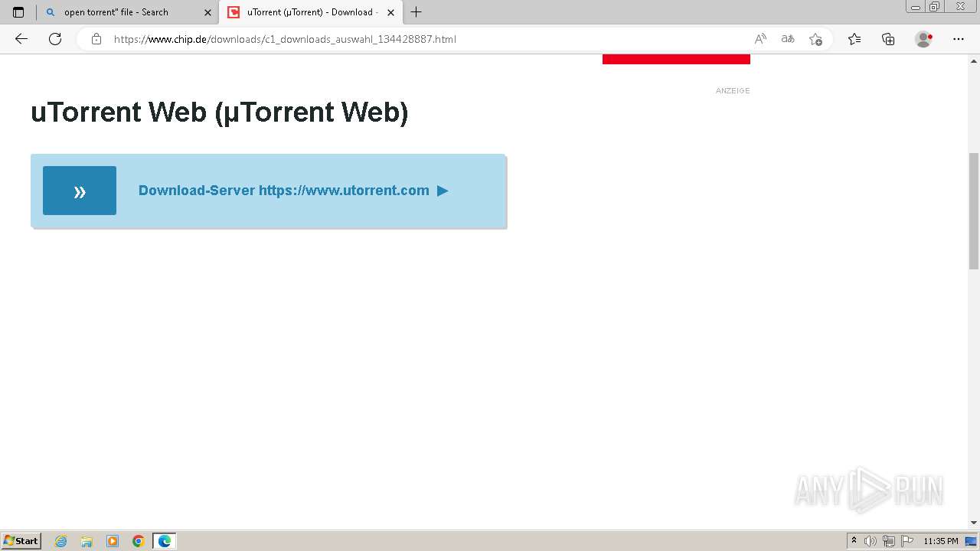This screenshot has width=980, height=551.
Task: Grab the vertical page scrollbar thumb
Action: 974,210
